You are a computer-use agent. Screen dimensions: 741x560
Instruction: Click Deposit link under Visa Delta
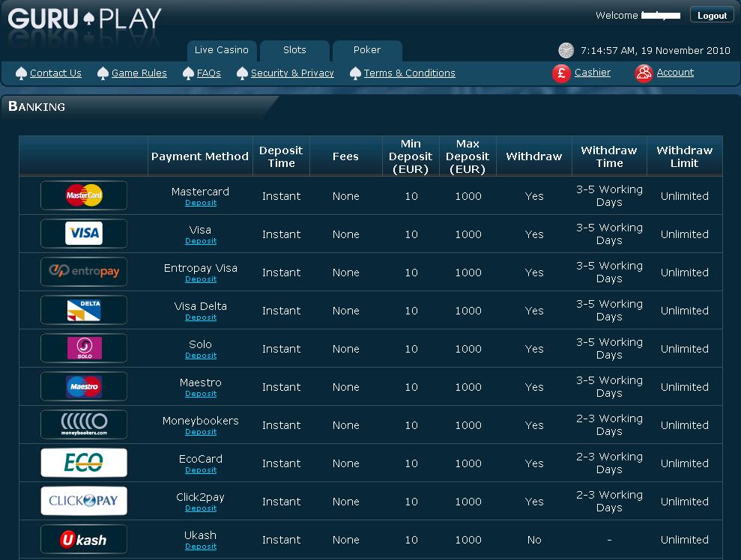tap(201, 317)
